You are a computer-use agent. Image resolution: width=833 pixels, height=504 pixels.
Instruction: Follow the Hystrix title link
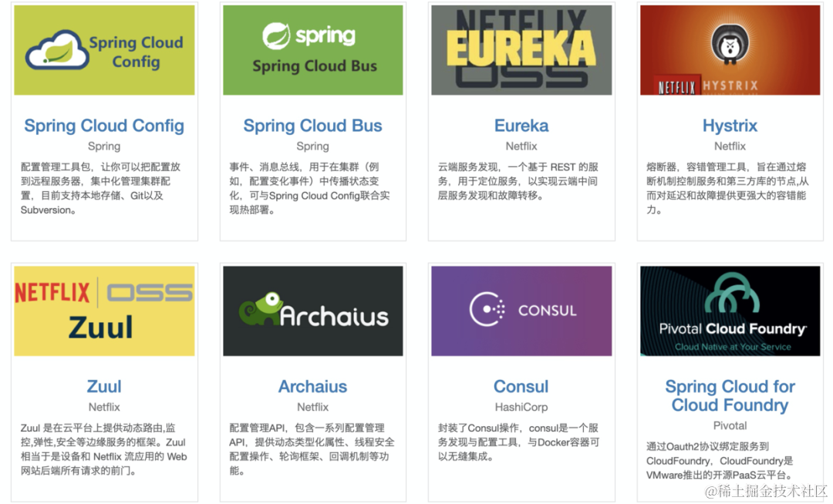tap(730, 126)
